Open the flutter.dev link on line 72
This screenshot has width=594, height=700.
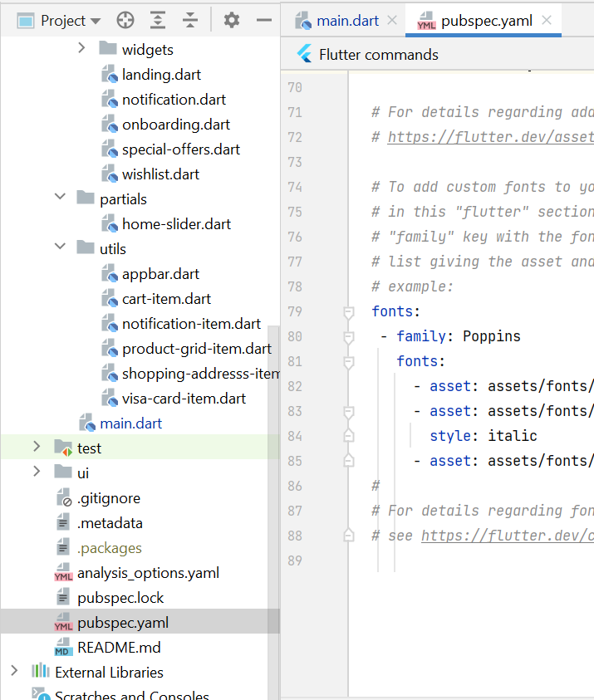point(490,137)
